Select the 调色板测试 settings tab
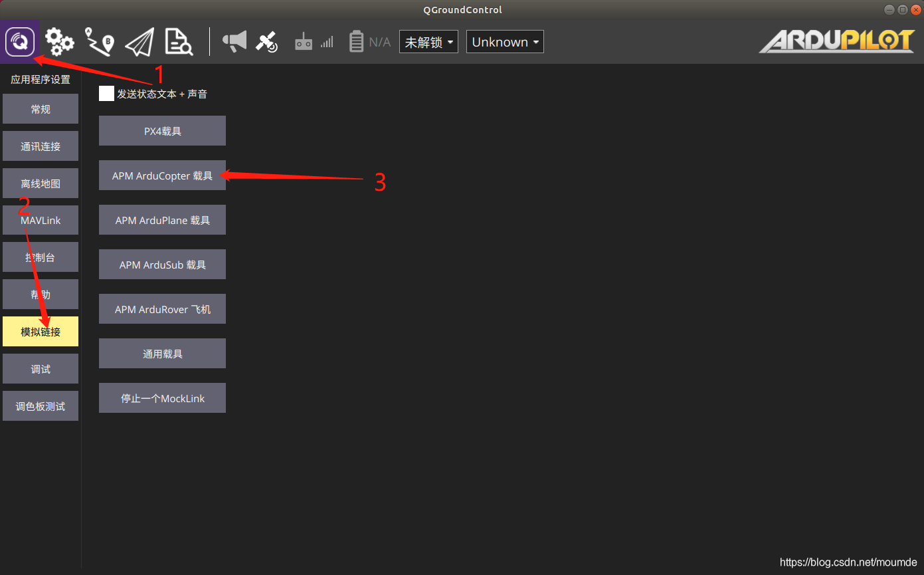Screen dimensions: 924x575 tap(41, 406)
